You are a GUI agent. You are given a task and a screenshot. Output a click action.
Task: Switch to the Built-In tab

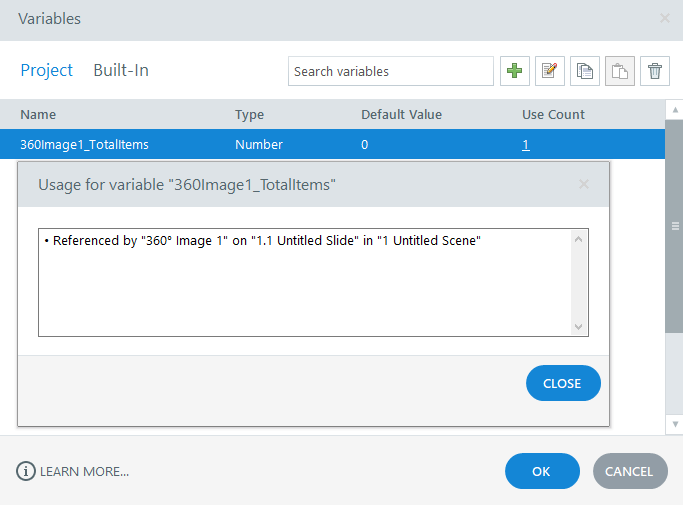121,70
